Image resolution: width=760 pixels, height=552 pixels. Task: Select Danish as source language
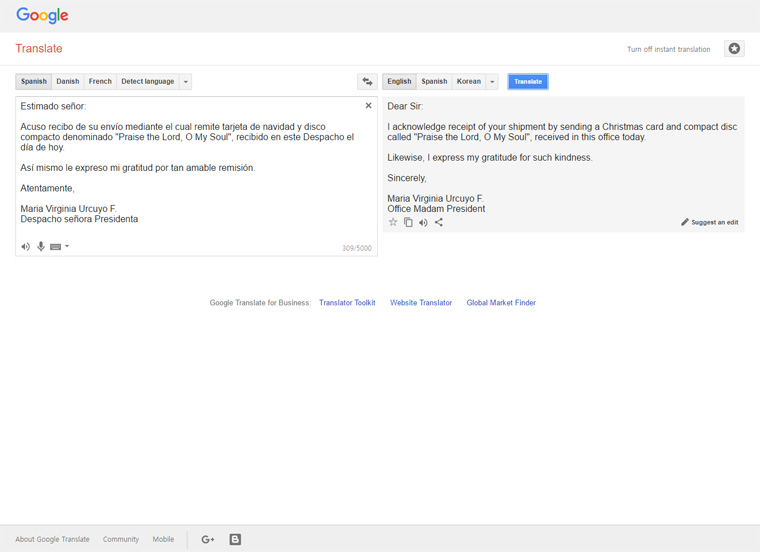click(x=68, y=81)
